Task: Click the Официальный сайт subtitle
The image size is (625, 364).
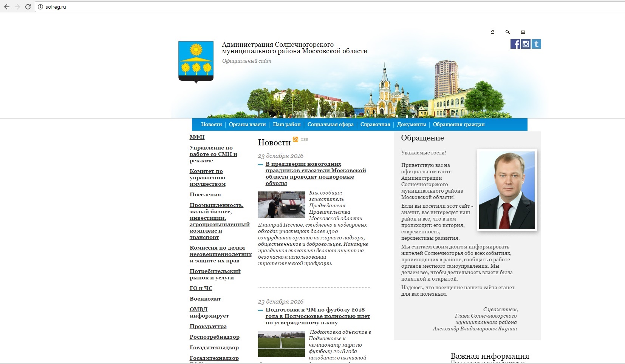Action: click(x=247, y=61)
